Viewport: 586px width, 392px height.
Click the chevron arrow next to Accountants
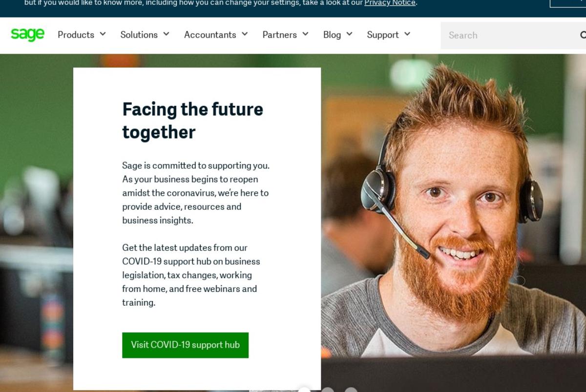tap(245, 34)
